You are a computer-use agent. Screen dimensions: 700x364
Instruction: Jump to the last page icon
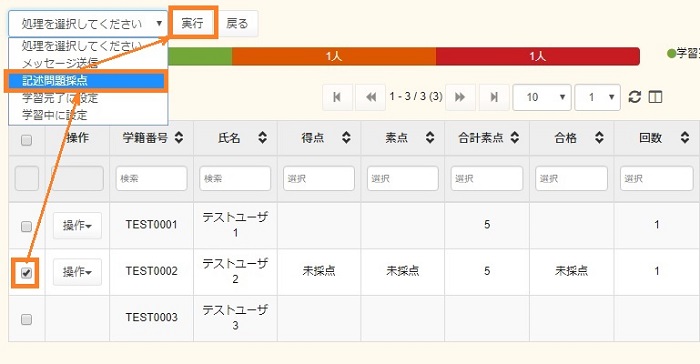pos(494,97)
